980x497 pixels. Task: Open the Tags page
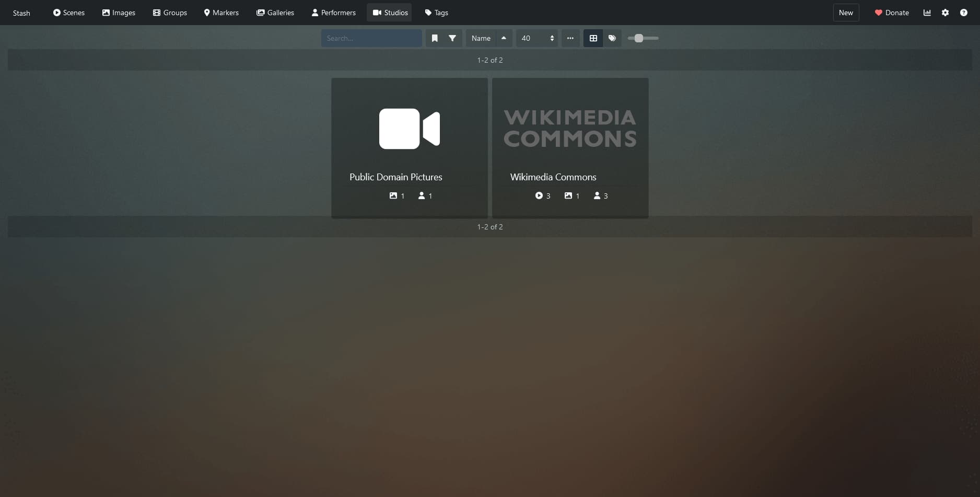(x=437, y=13)
